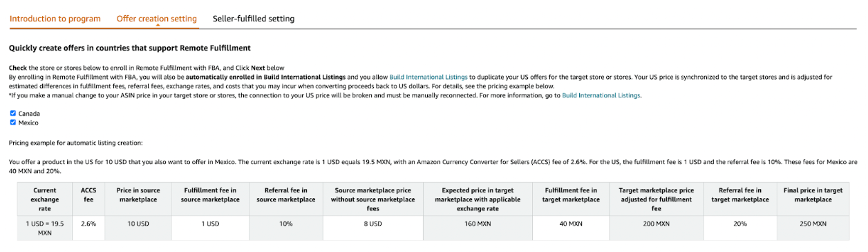Select the Offer creation setting tab
This screenshot has height=252, width=868.
pos(156,19)
